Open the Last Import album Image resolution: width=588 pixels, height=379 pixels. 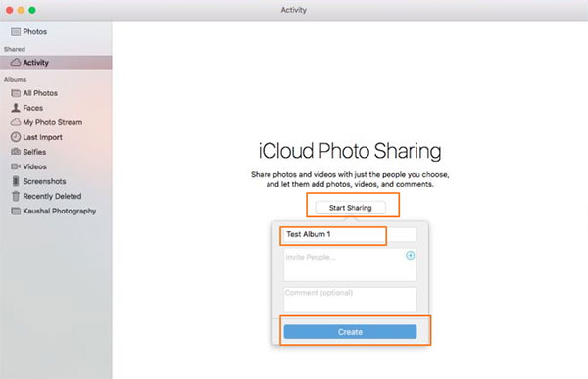tap(56, 137)
